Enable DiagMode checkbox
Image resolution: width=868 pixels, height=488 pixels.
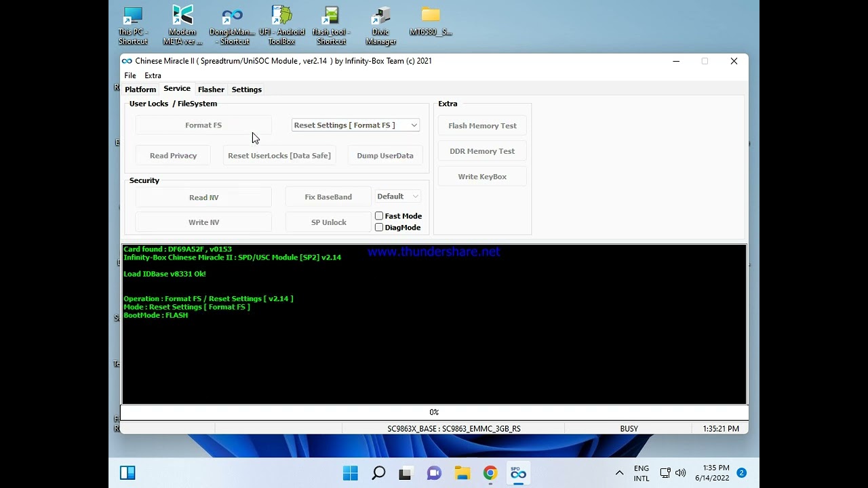tap(379, 227)
